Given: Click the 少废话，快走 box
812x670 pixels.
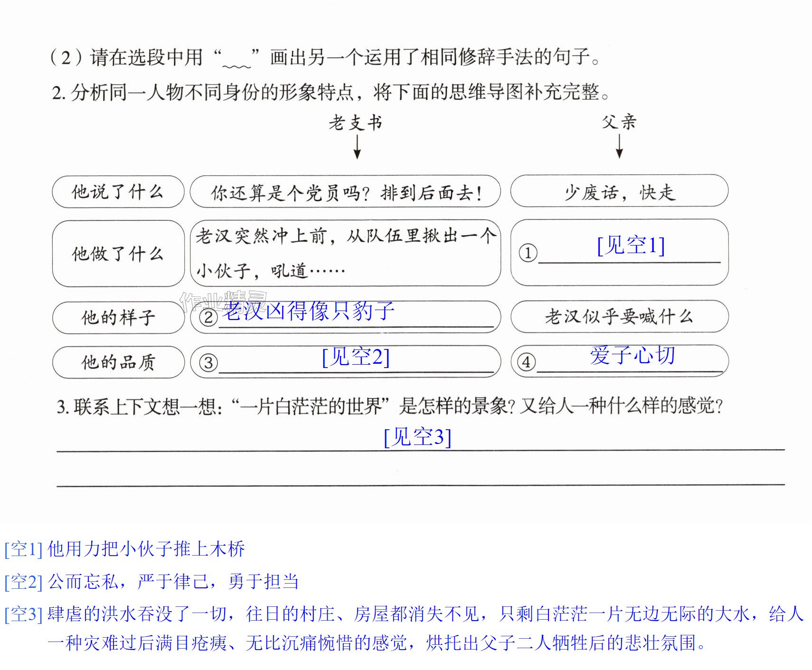Looking at the screenshot, I should click(619, 191).
